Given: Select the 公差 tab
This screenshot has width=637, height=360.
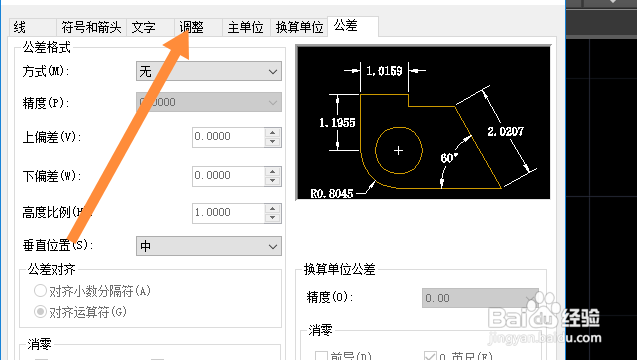Looking at the screenshot, I should [353, 26].
